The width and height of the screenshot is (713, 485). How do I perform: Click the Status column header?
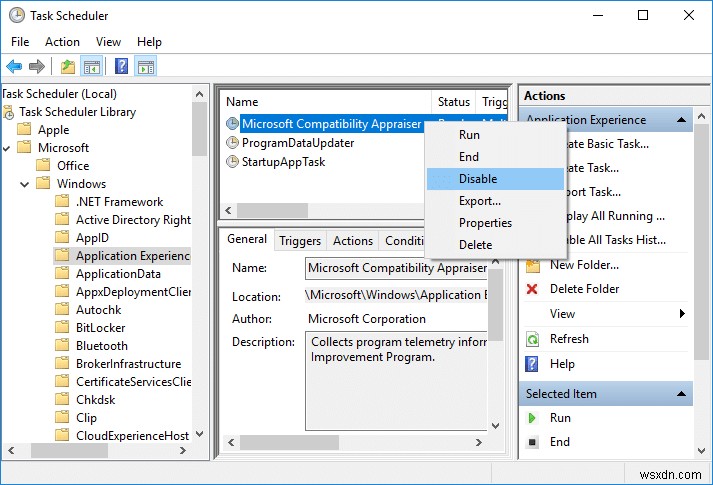pos(454,102)
